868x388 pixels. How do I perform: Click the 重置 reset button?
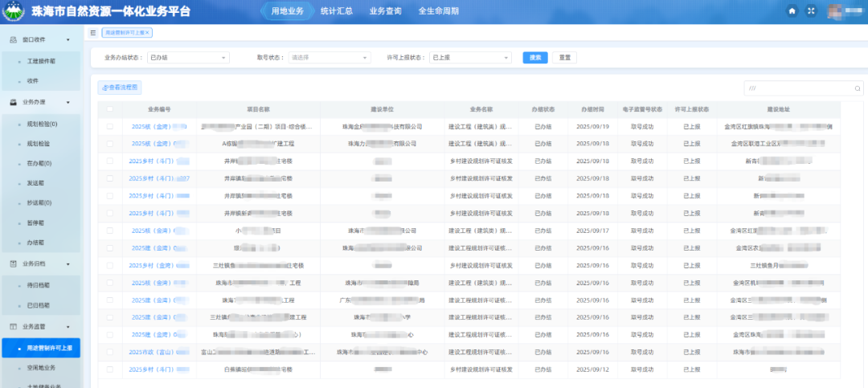point(565,58)
